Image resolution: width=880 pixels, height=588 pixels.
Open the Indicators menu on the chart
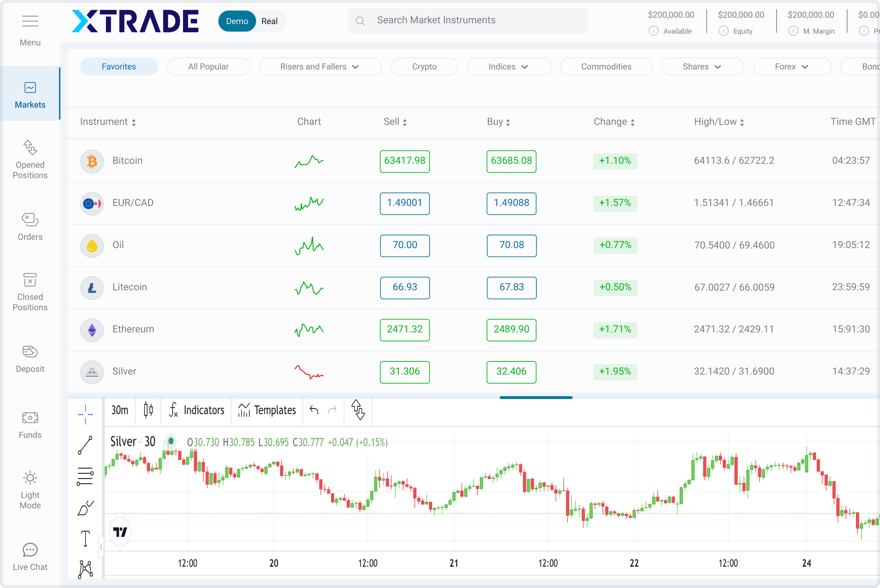coord(196,411)
